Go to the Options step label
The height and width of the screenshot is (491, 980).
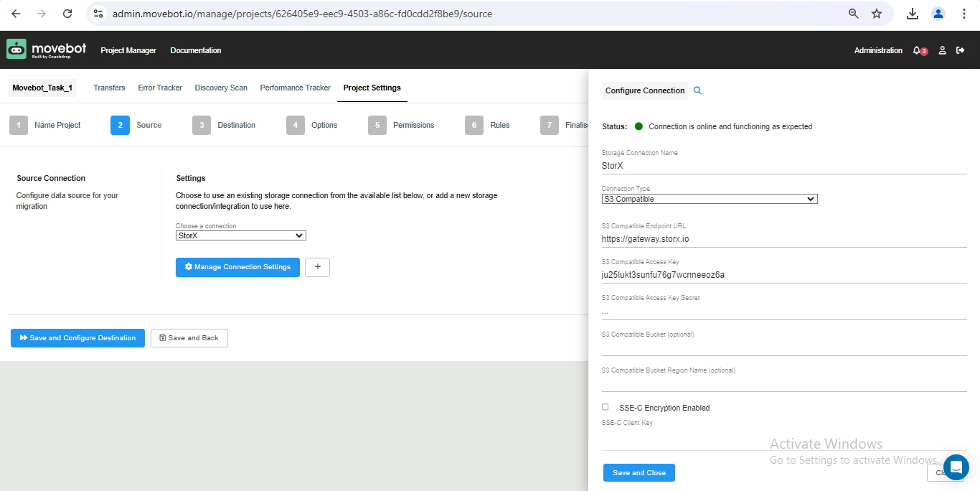pyautogui.click(x=324, y=125)
